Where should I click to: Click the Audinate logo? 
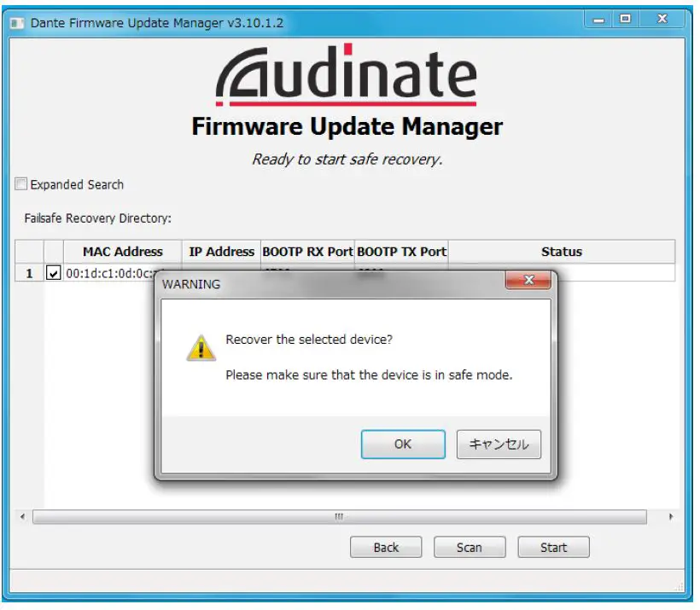(347, 75)
